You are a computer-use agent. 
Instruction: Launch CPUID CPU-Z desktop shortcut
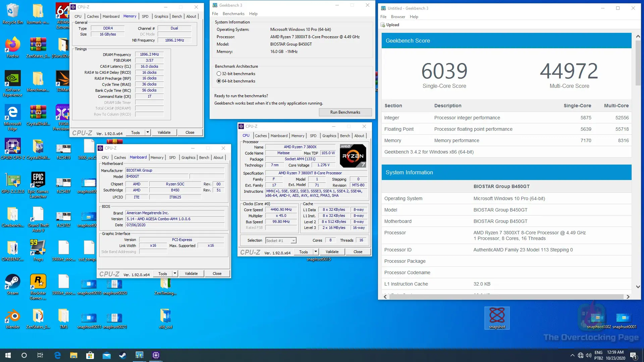point(12,149)
